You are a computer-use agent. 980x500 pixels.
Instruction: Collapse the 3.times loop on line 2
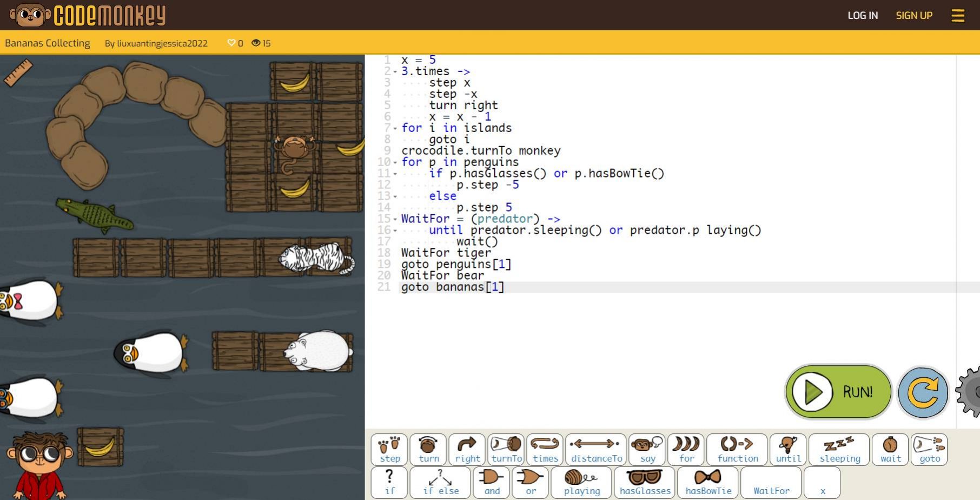point(395,72)
